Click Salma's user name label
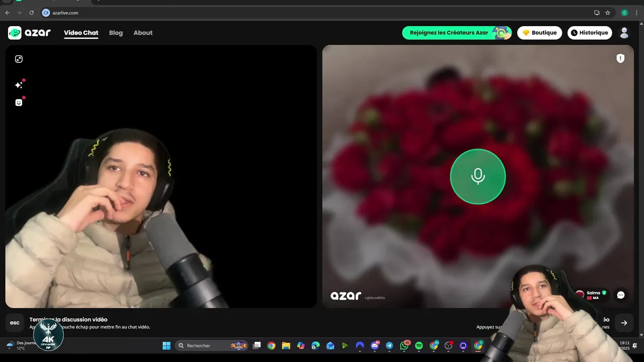Screen dimensions: 644x362 pos(594,293)
